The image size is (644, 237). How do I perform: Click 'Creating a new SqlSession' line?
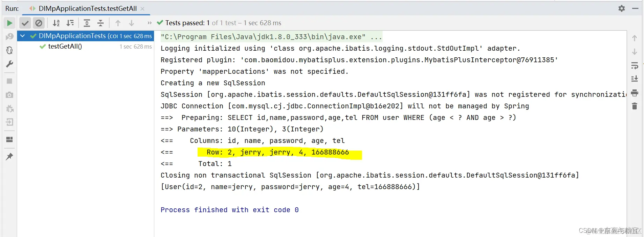click(x=213, y=83)
